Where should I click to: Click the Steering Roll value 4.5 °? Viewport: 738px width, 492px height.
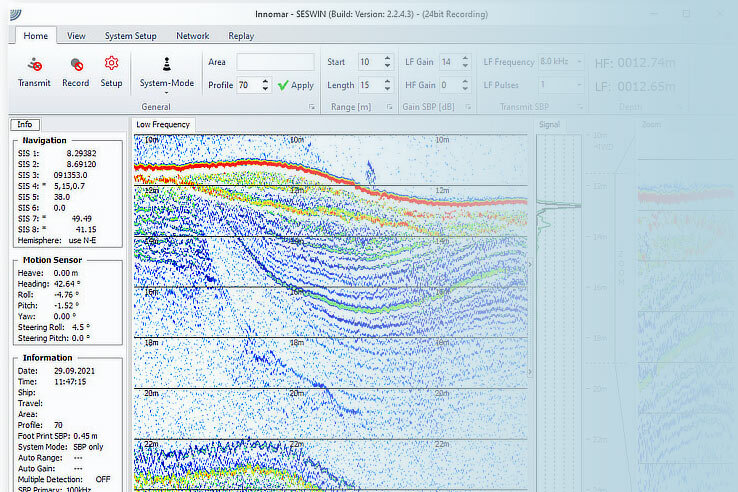81,327
